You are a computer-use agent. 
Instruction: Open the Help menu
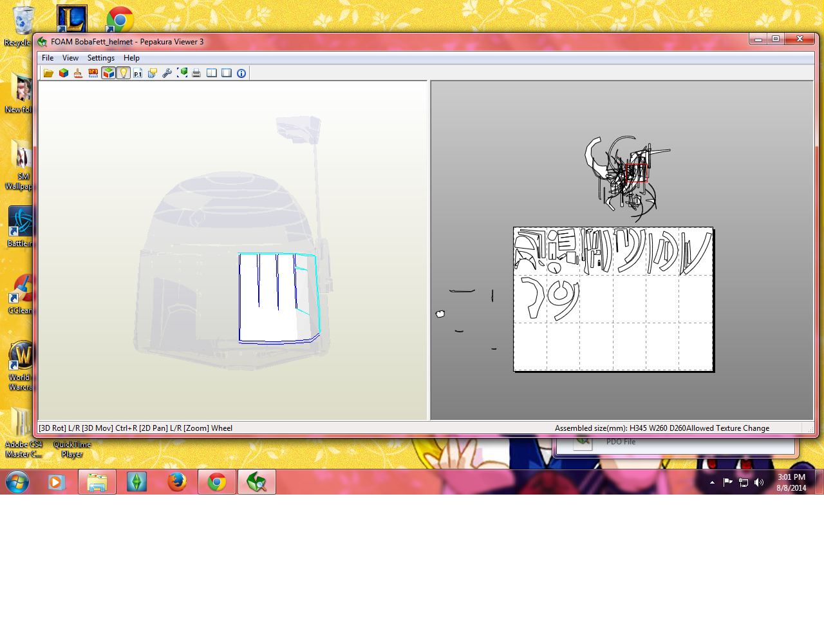coord(131,58)
